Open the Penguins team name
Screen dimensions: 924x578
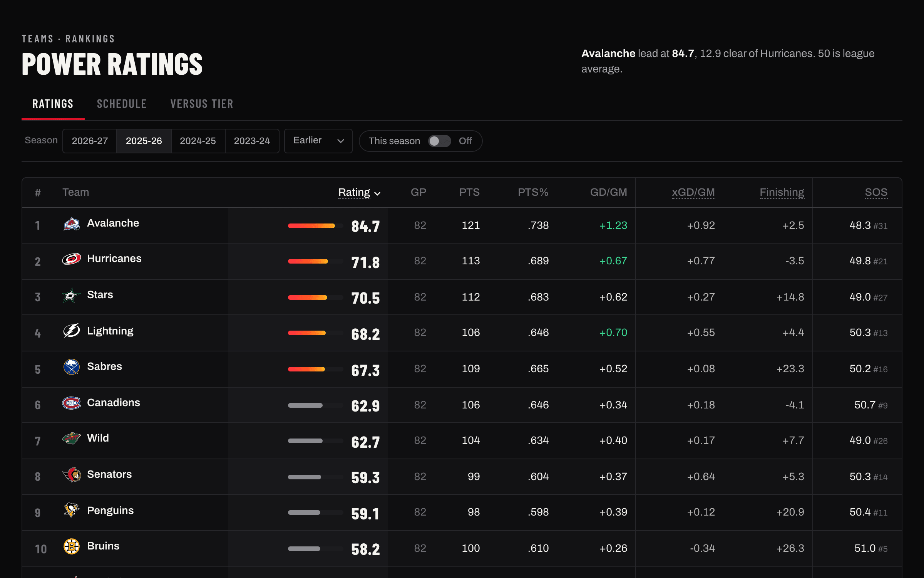pyautogui.click(x=110, y=511)
